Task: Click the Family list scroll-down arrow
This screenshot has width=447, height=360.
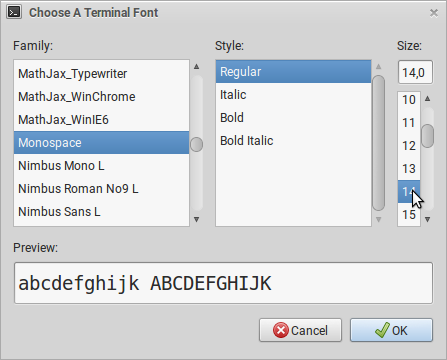Action: pyautogui.click(x=196, y=219)
